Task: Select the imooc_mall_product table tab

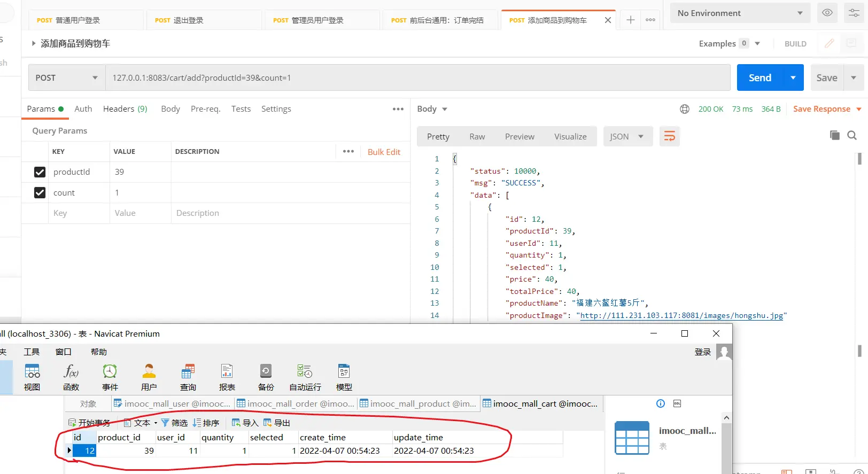Action: tap(418, 404)
